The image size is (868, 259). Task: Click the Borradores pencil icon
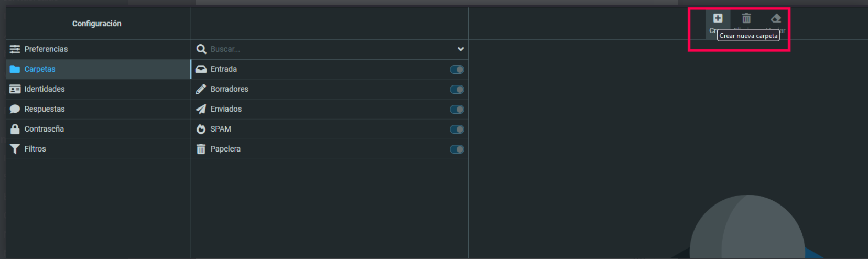201,89
